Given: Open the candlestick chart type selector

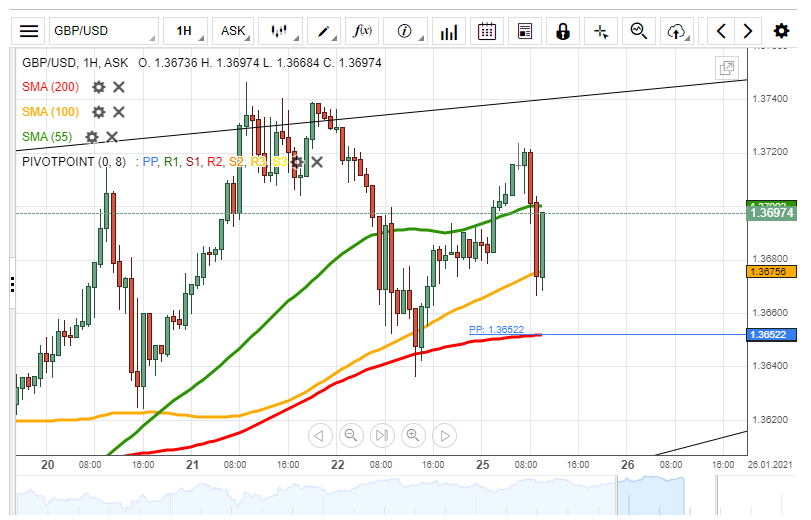Looking at the screenshot, I should pyautogui.click(x=280, y=31).
